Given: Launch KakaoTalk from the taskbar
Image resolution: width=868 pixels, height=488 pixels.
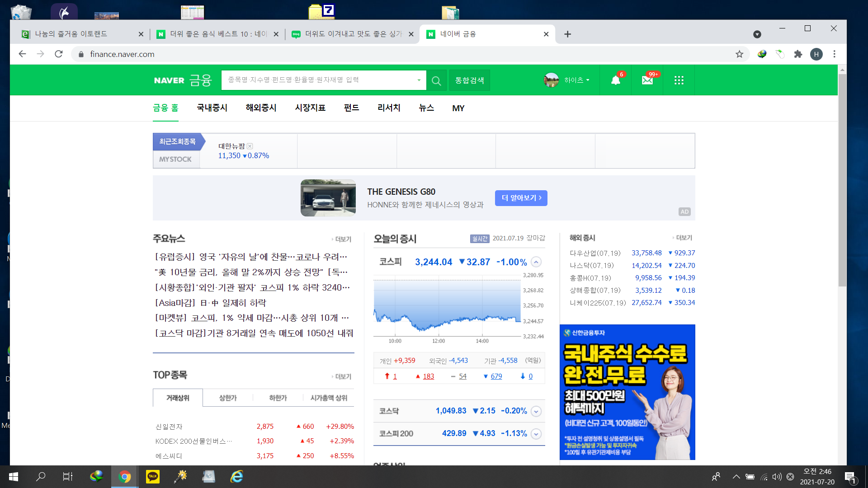Looking at the screenshot, I should [152, 477].
